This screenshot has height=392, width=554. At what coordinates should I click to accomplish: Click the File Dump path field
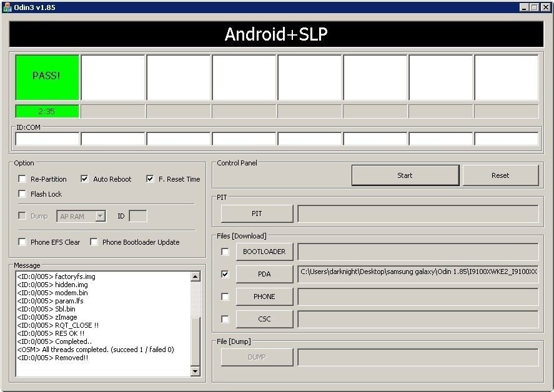(x=418, y=357)
